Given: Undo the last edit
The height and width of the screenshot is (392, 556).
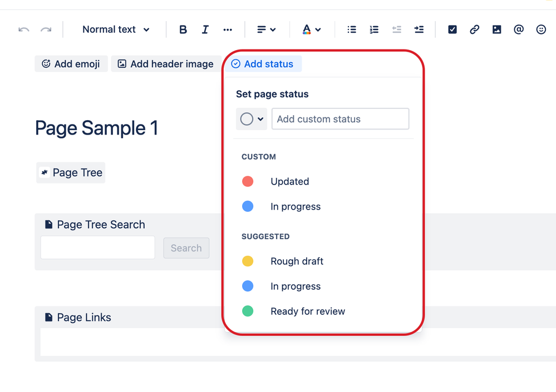Looking at the screenshot, I should point(24,29).
